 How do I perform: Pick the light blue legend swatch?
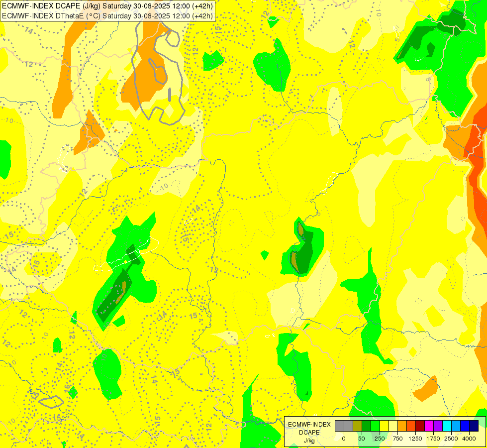click(456, 426)
